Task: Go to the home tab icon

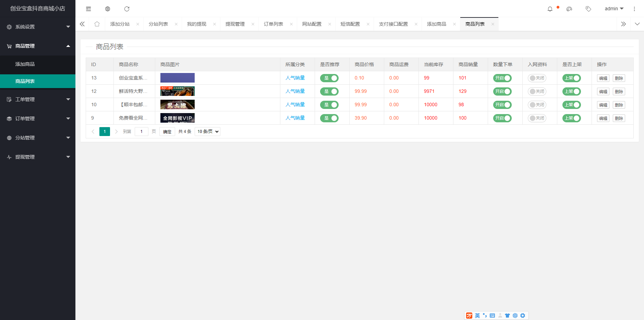Action: pos(97,24)
